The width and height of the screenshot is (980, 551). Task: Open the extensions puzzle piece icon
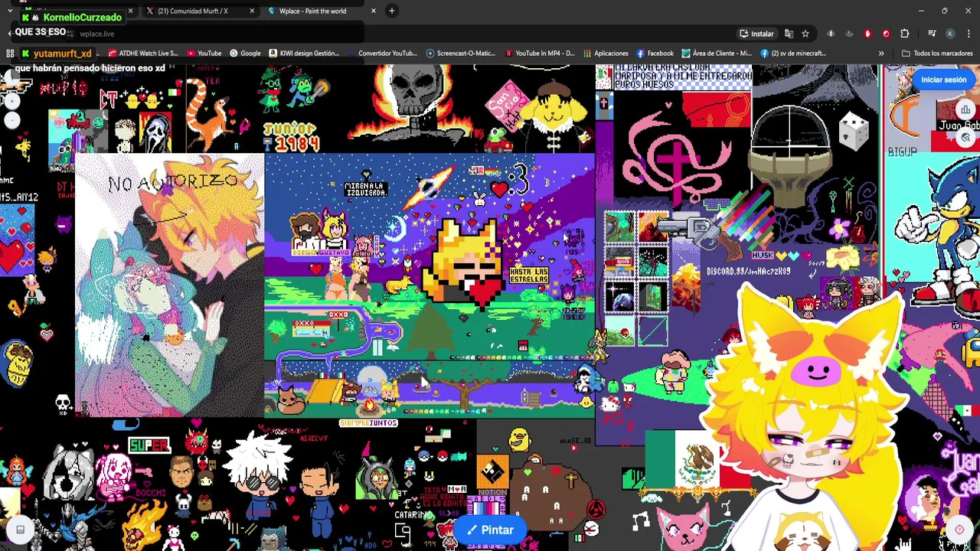904,34
